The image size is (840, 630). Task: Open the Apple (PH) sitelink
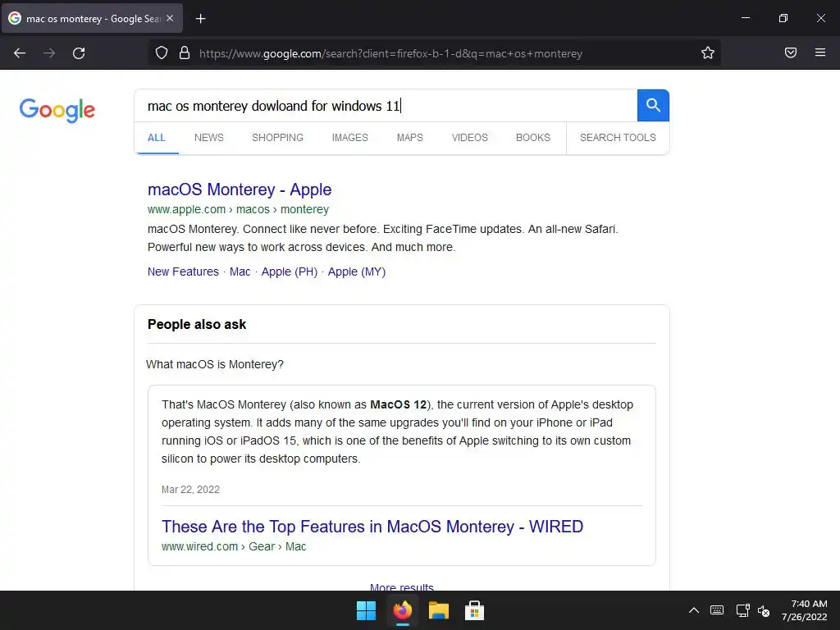290,272
